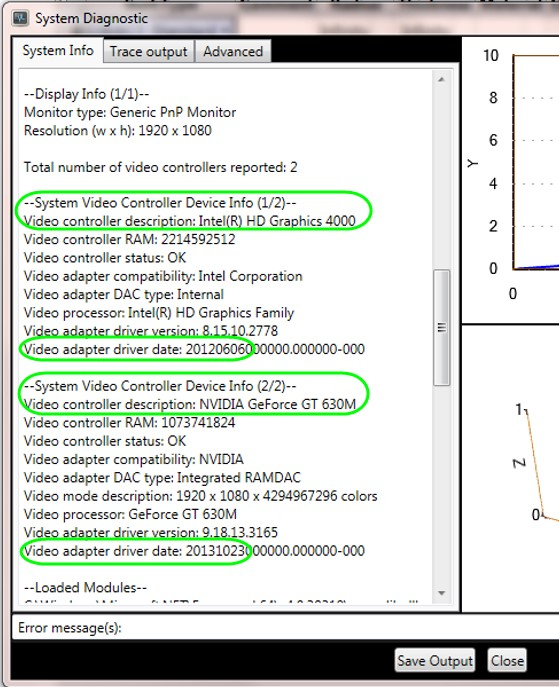Click Device Info (2/2) header line
The width and height of the screenshot is (559, 687).
160,386
